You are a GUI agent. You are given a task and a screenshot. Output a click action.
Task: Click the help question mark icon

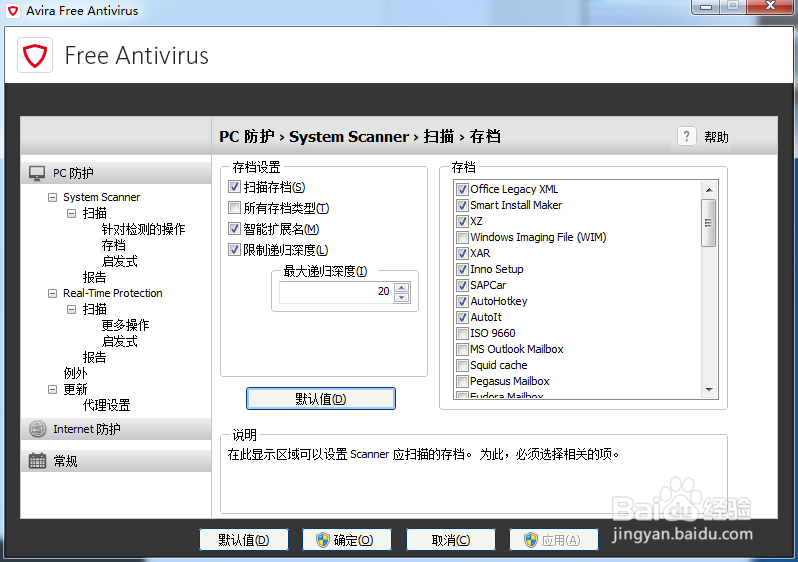(686, 136)
